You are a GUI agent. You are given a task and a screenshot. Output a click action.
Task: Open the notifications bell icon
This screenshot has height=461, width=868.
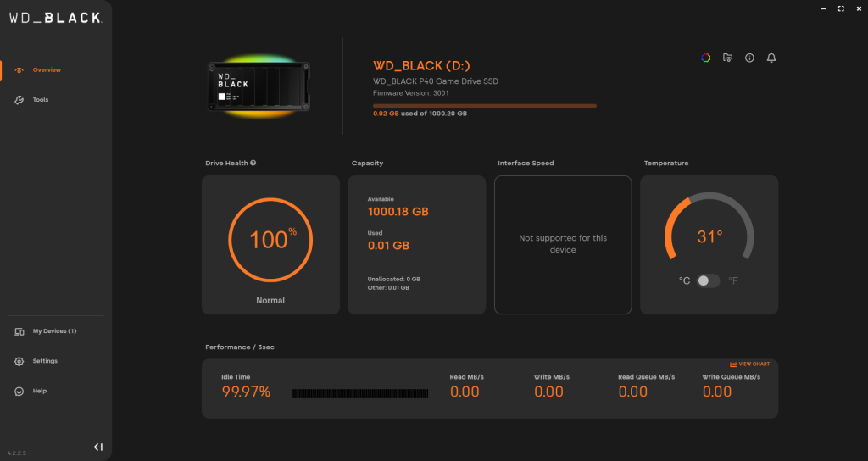(771, 58)
